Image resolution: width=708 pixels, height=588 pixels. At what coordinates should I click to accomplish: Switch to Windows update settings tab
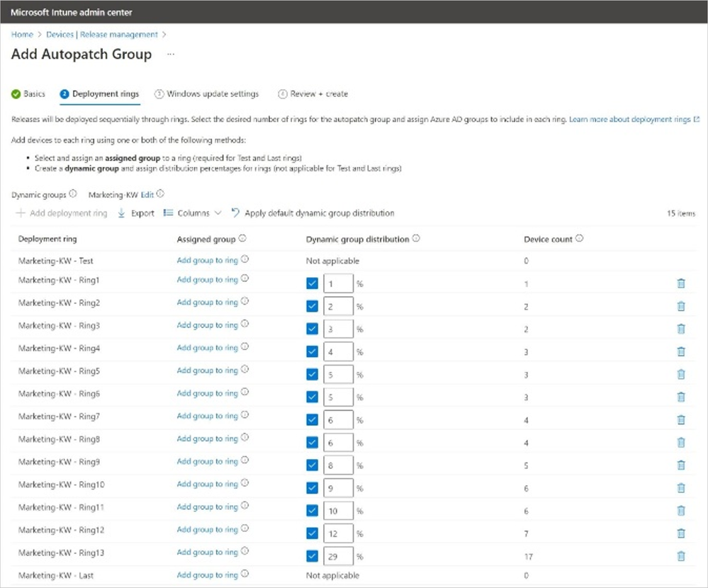coord(213,94)
